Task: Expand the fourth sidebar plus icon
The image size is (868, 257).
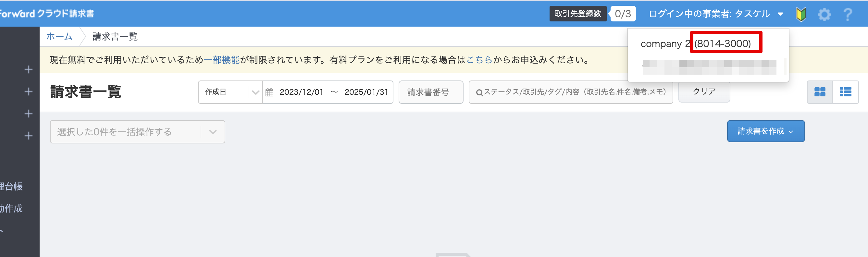Action: tap(29, 136)
